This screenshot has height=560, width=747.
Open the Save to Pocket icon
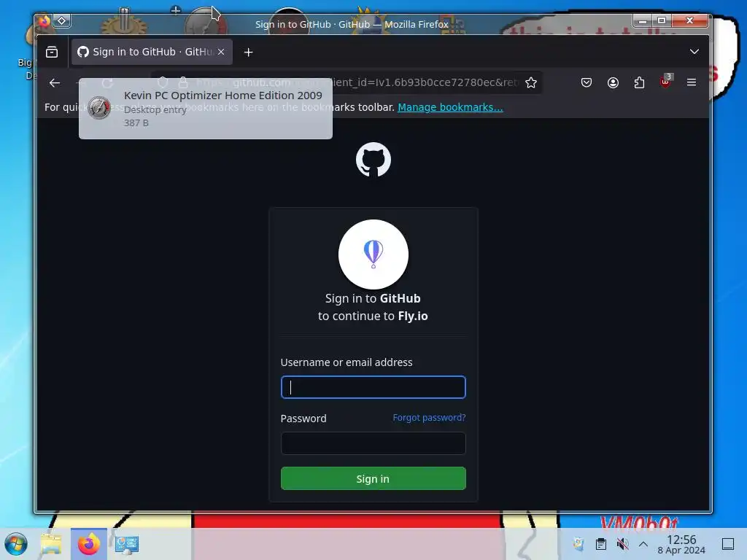coord(587,82)
